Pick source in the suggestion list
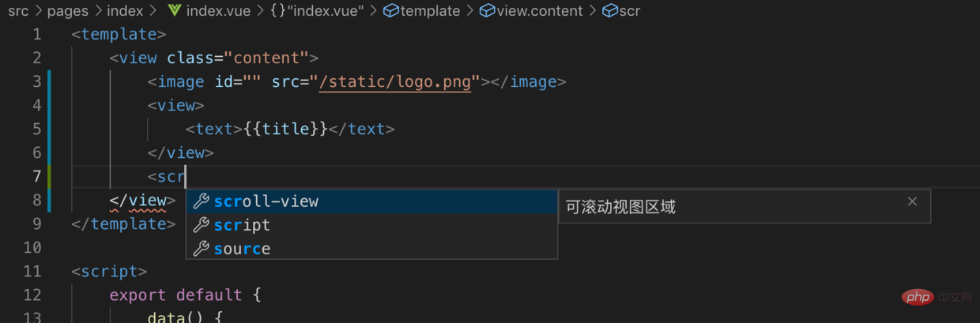This screenshot has height=323, width=980. coord(242,249)
